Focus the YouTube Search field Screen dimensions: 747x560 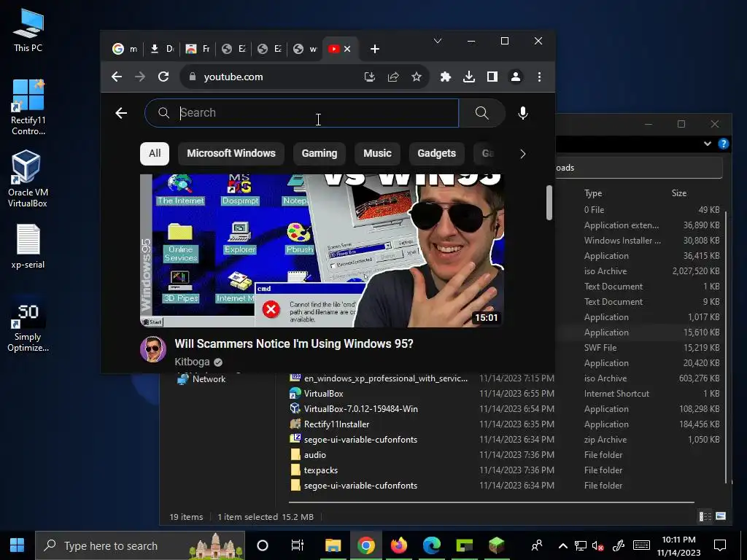pyautogui.click(x=301, y=113)
